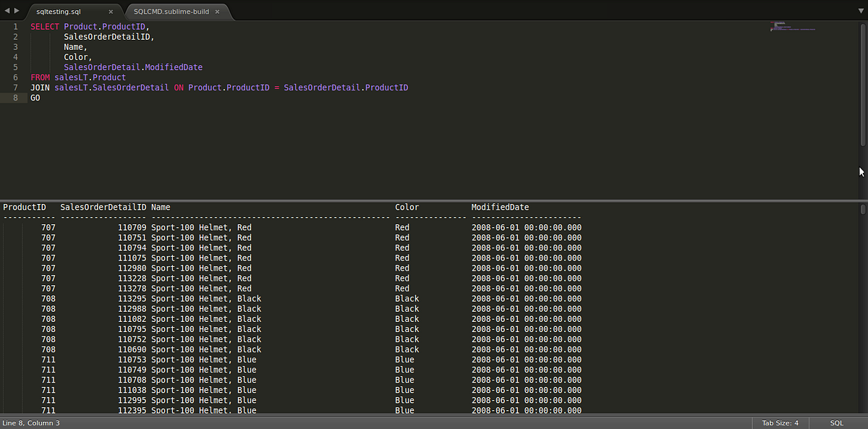
Task: Click the minimap preview in the top-right corner
Action: pyautogui.click(x=792, y=27)
